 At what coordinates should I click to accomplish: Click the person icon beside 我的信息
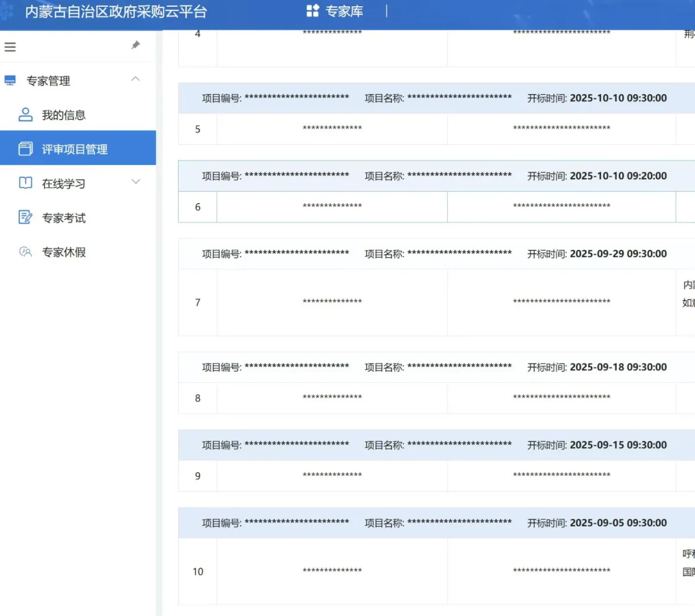tap(26, 115)
